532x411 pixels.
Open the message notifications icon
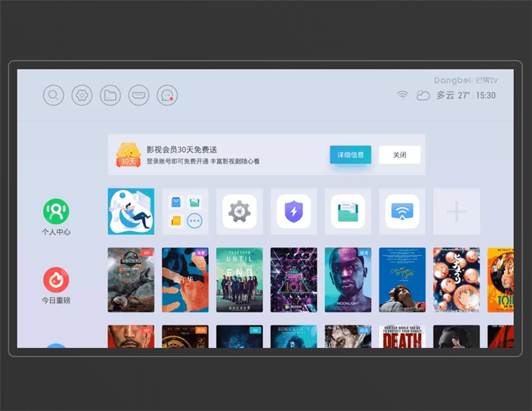pos(168,95)
